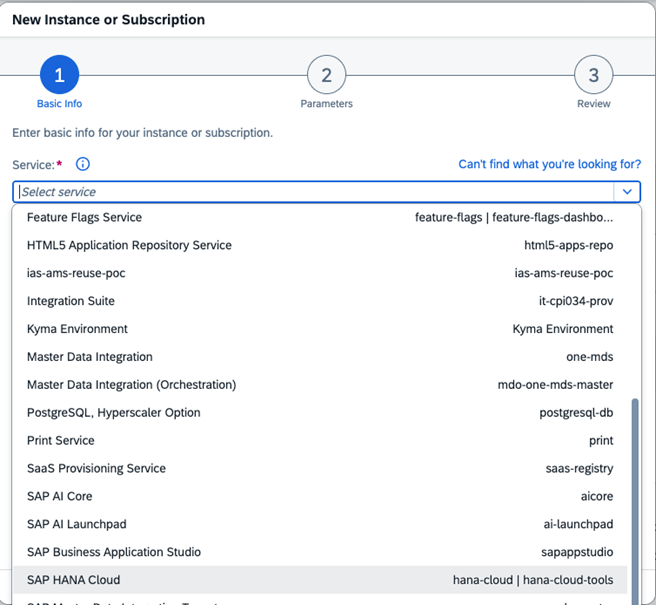Click the Service info icon
This screenshot has height=605, width=656.
83,164
